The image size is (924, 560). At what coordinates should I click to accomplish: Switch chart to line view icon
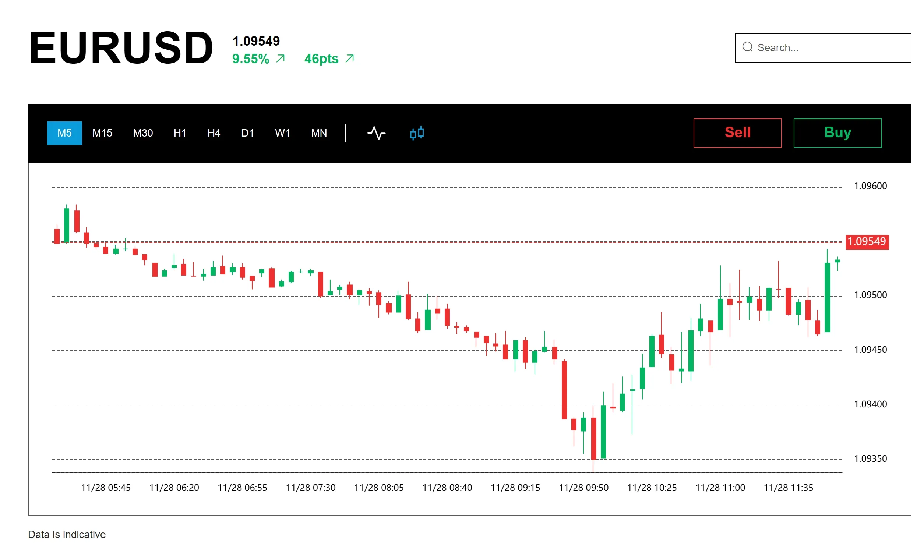pyautogui.click(x=376, y=133)
